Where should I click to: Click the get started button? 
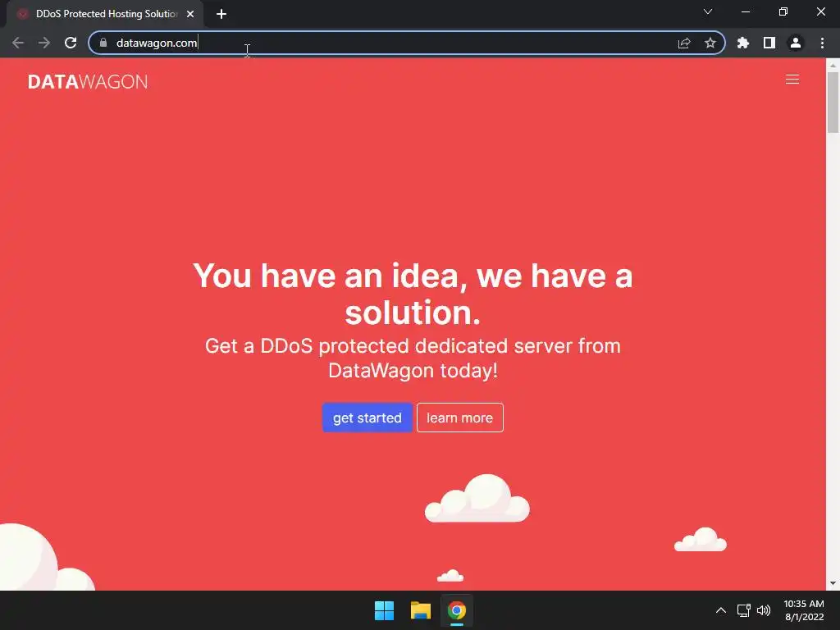tap(367, 418)
